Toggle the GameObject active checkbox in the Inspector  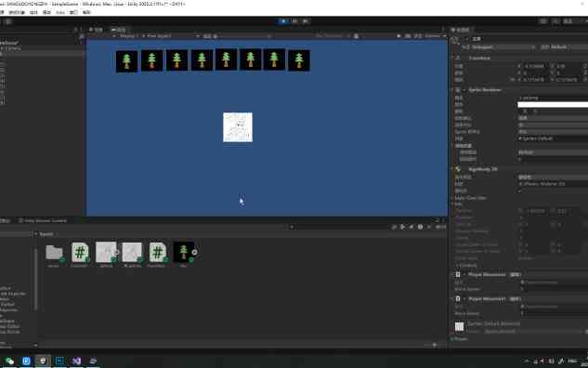(x=467, y=39)
